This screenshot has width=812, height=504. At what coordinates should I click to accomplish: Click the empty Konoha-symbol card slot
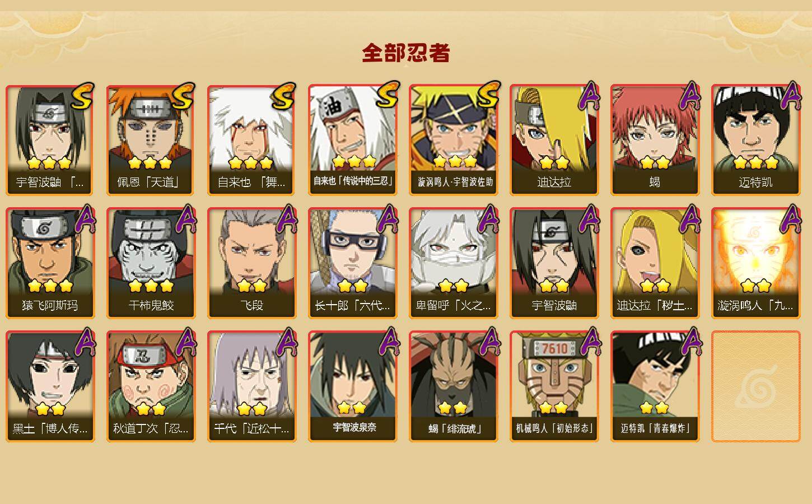(756, 386)
